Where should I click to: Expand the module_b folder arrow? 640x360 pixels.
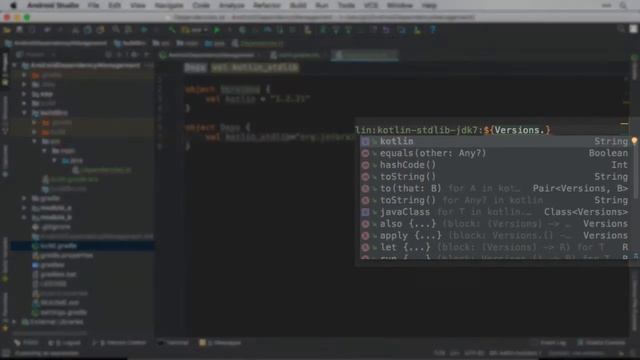pyautogui.click(x=24, y=217)
